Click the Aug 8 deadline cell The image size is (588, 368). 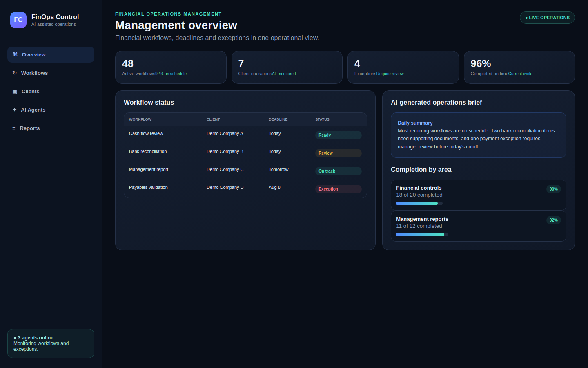click(x=274, y=187)
